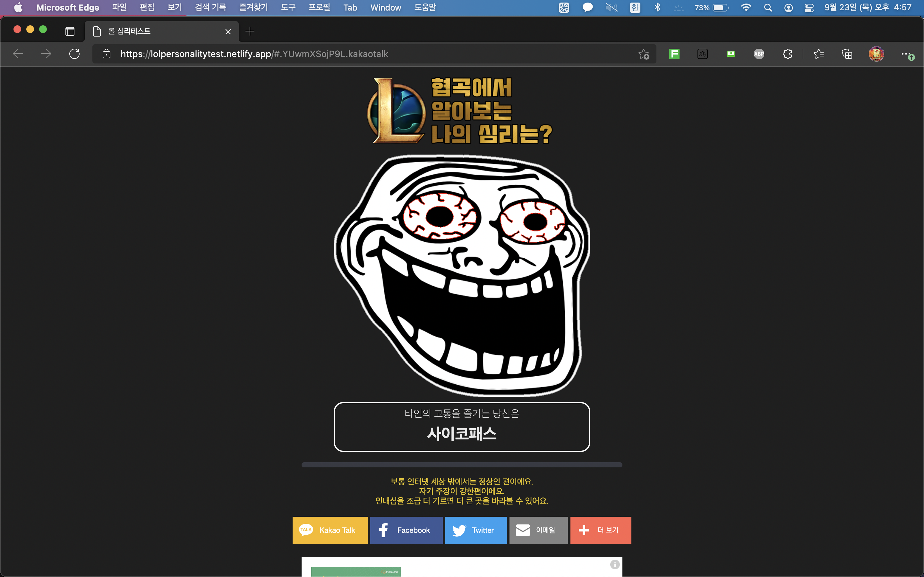Viewport: 924px width, 577px height.
Task: Open the Favorites list icon
Action: tap(819, 54)
